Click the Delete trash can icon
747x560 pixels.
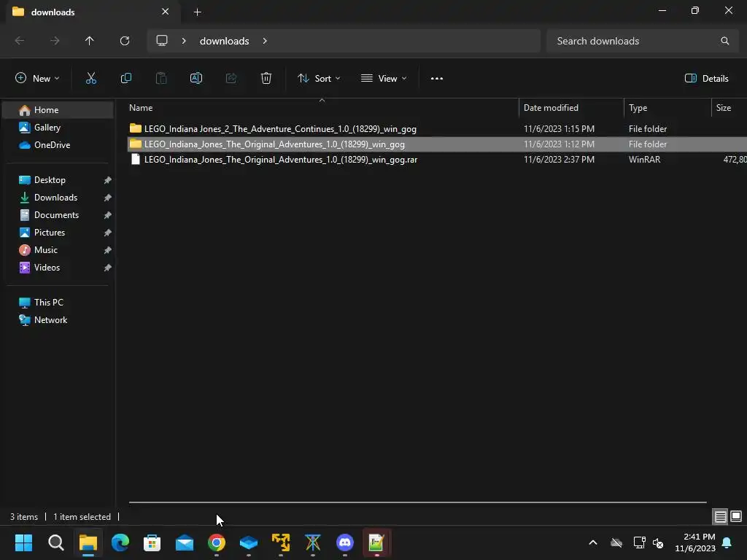pos(266,78)
